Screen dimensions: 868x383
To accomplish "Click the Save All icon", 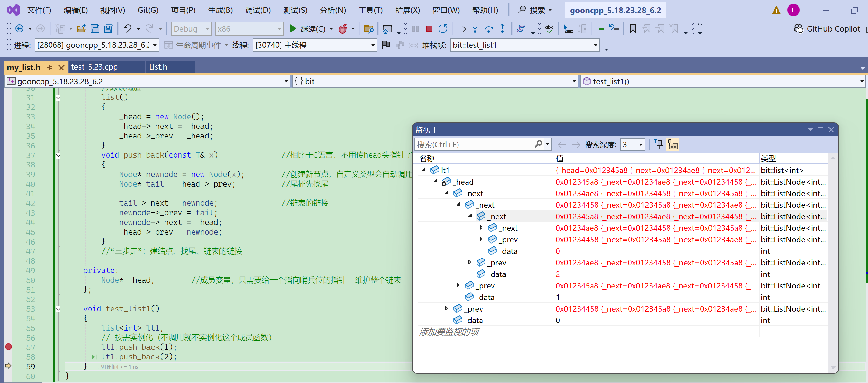I will [x=108, y=29].
